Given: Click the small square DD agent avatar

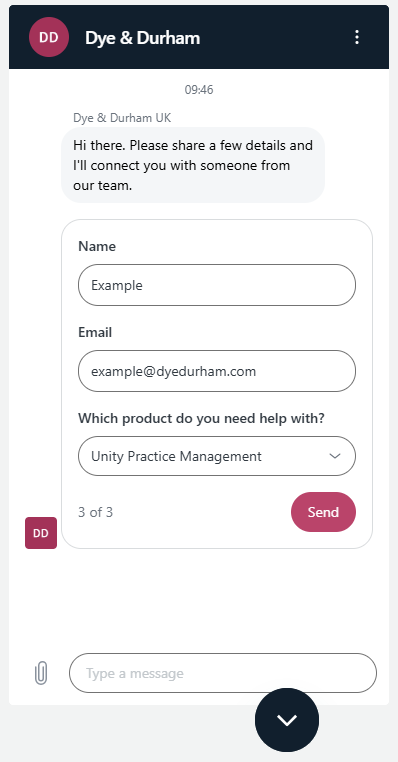Looking at the screenshot, I should 41,533.
